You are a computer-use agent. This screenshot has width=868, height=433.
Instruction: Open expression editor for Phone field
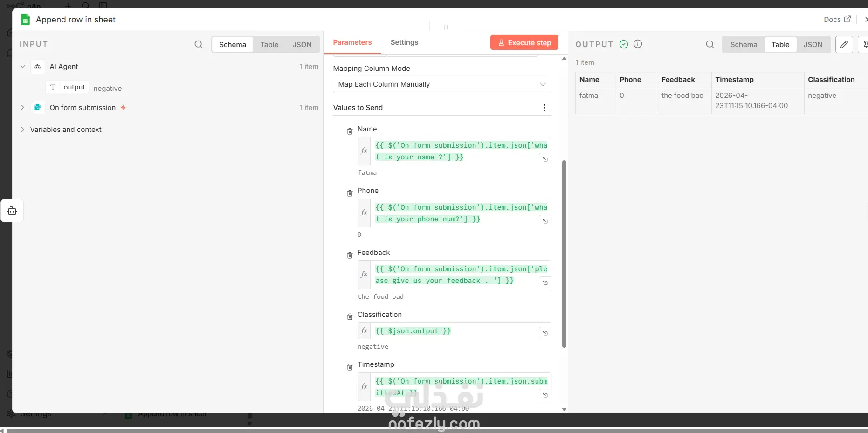click(x=545, y=221)
